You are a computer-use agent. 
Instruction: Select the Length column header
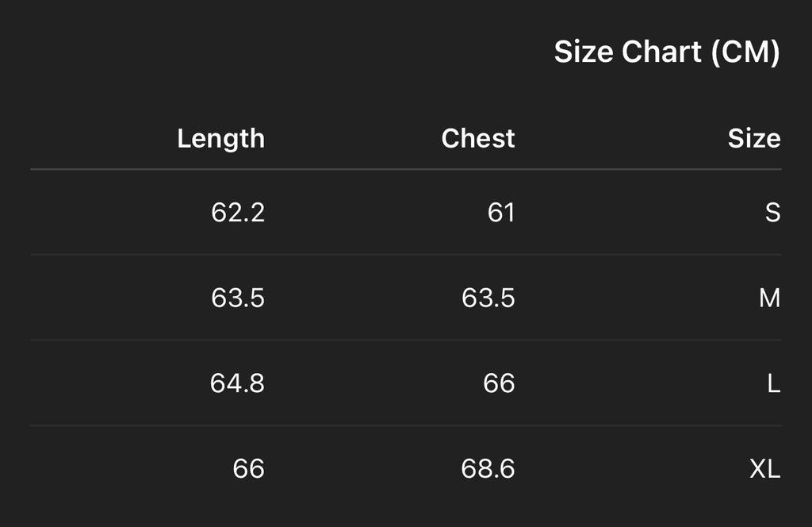(x=220, y=138)
